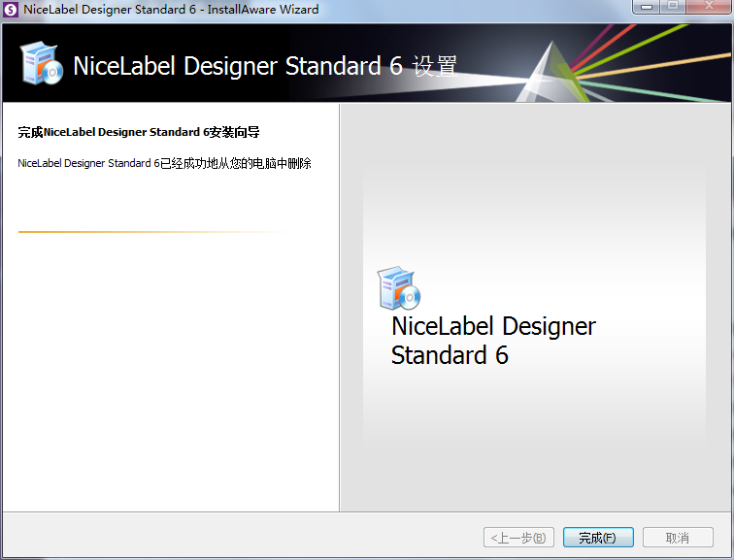Click the purple title bar app icon
This screenshot has width=734, height=560.
[10, 10]
